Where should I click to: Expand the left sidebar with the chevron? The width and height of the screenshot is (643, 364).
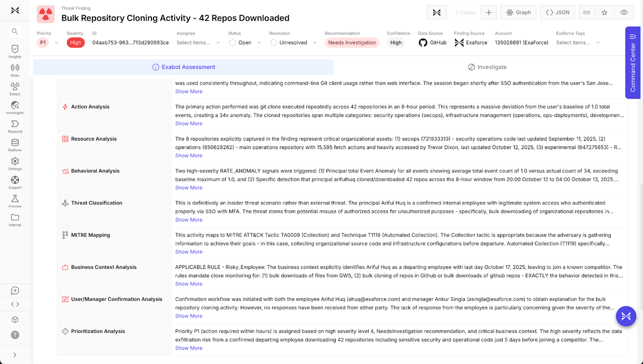15,355
